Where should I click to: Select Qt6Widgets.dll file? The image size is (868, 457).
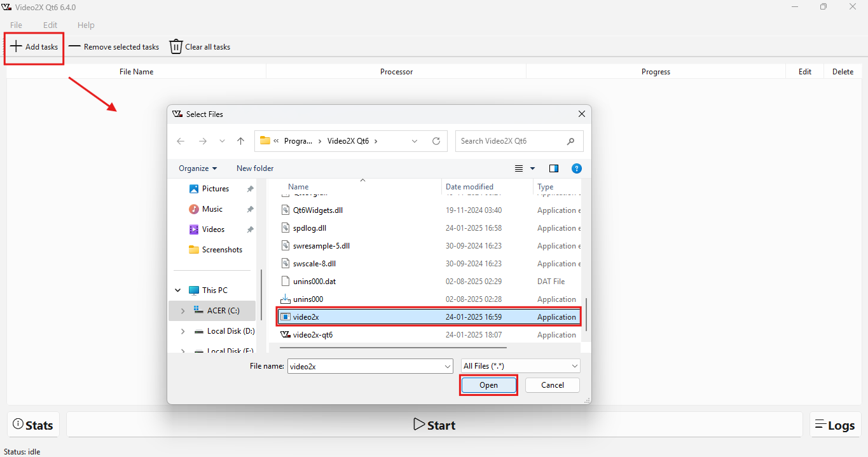(430, 210)
